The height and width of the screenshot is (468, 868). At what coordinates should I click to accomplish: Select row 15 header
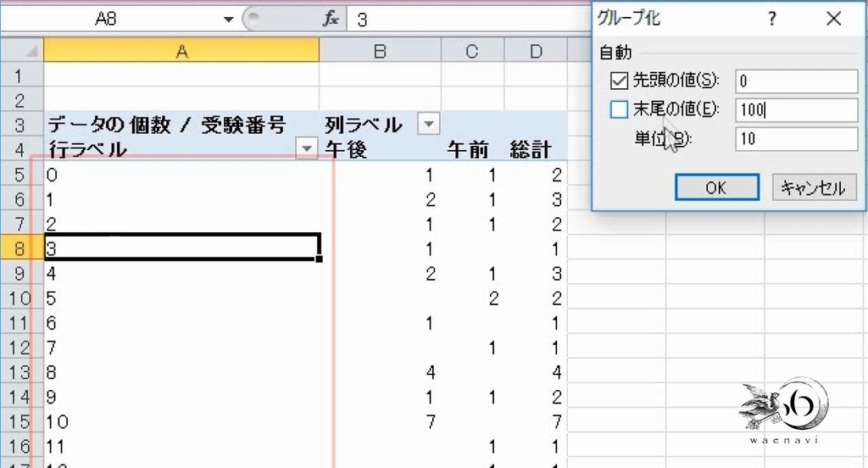click(x=21, y=421)
